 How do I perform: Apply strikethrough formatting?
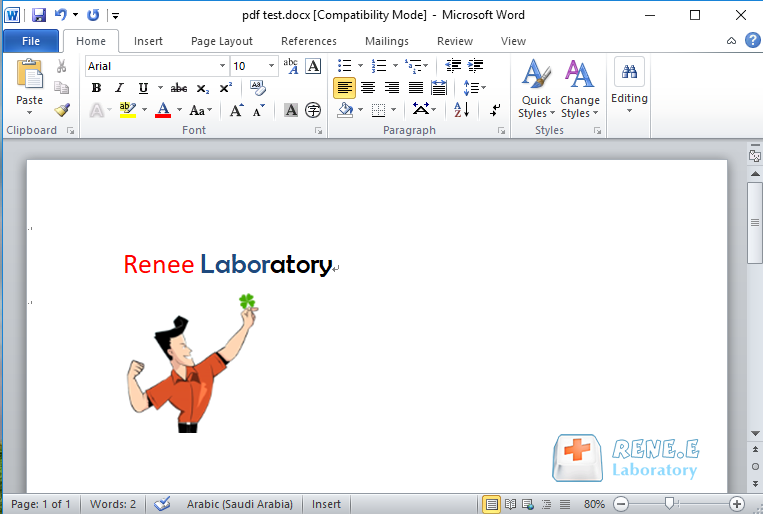point(179,88)
